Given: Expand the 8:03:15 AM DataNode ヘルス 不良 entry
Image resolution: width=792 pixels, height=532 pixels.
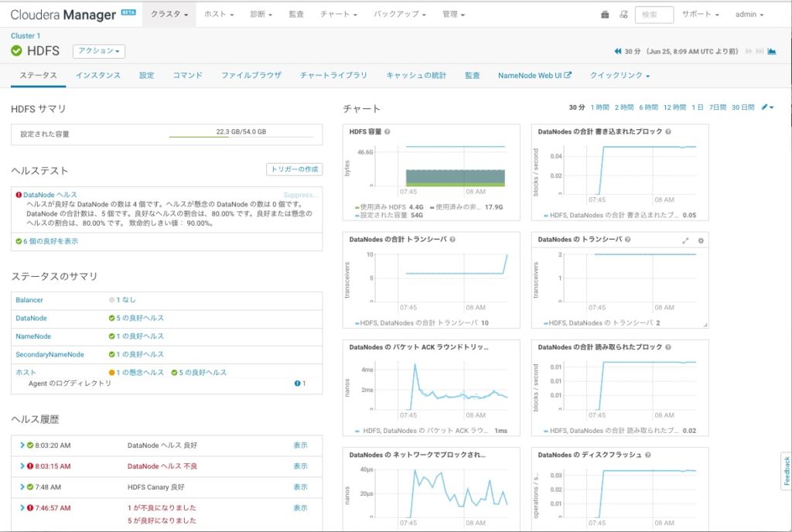Looking at the screenshot, I should [22, 465].
